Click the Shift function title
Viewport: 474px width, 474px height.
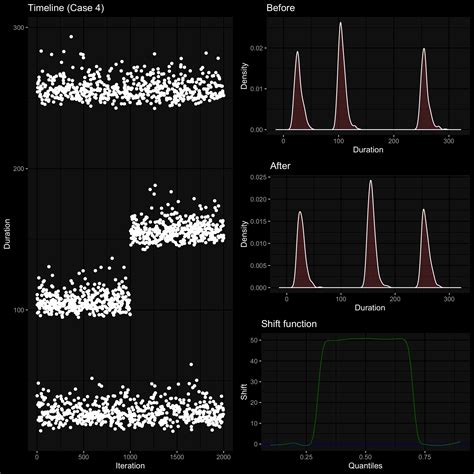[289, 324]
